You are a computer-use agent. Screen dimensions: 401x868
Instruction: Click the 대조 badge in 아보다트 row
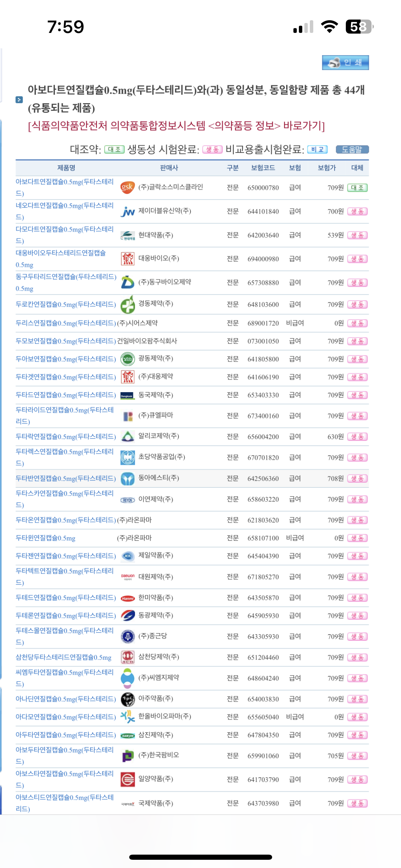pyautogui.click(x=357, y=188)
